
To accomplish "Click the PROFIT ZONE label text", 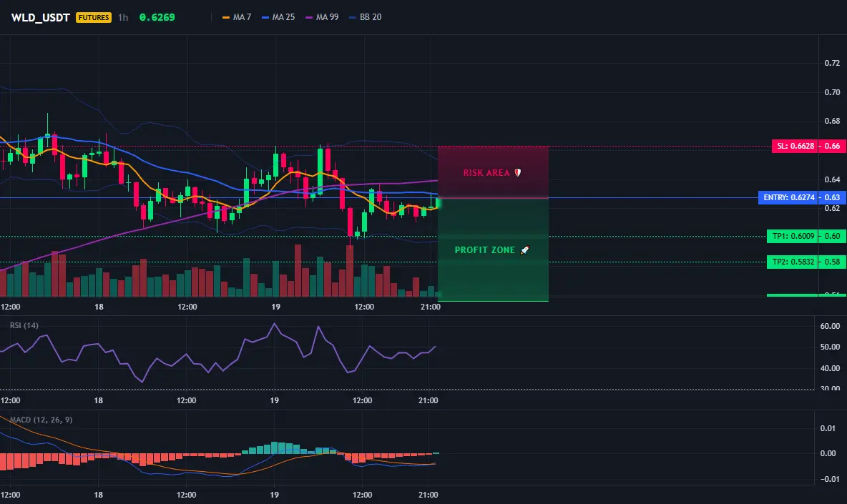I will coord(484,249).
